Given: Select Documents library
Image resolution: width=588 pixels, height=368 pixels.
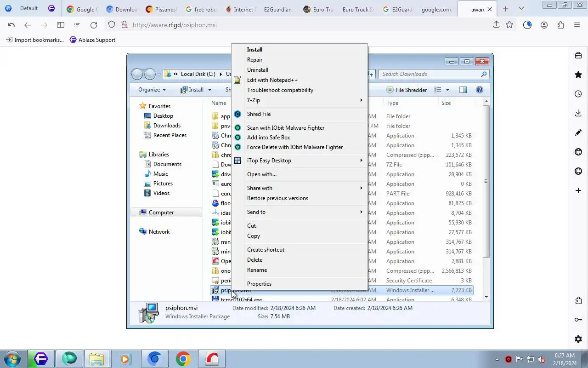Looking at the screenshot, I should coord(167,164).
